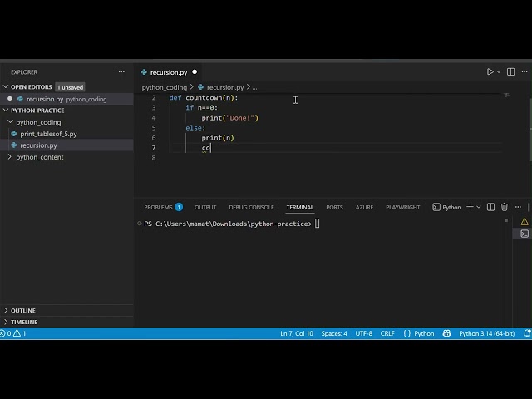Image resolution: width=532 pixels, height=399 pixels.
Task: Click recursion.py breadcrumb
Action: pyautogui.click(x=225, y=87)
